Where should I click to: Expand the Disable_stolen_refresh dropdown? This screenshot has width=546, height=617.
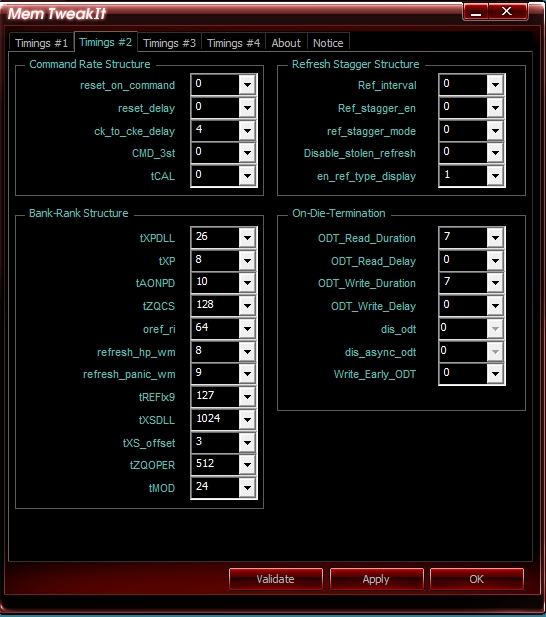point(495,153)
